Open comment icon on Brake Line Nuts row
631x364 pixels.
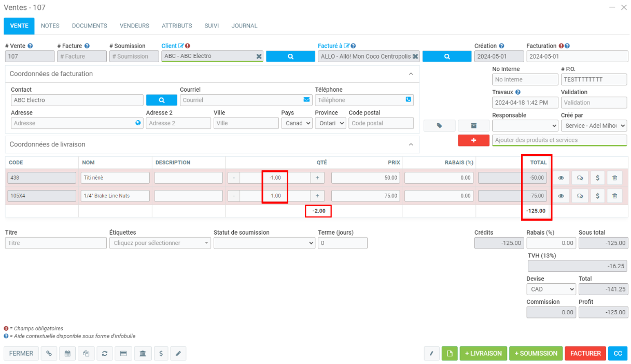point(579,196)
